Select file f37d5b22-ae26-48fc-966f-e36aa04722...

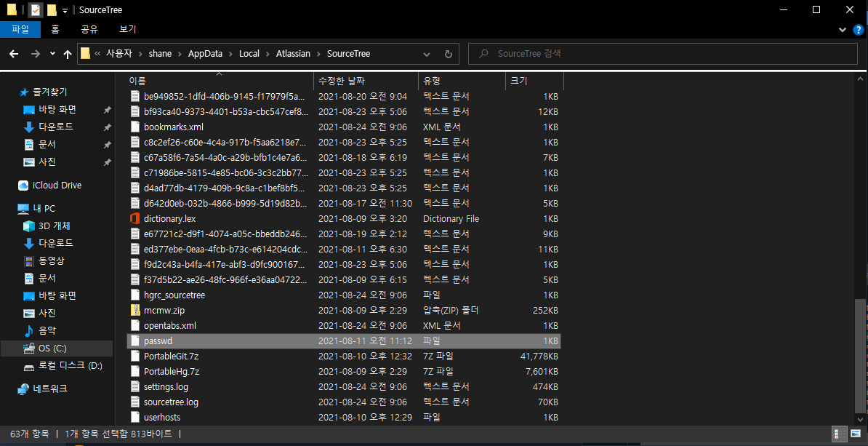click(226, 279)
